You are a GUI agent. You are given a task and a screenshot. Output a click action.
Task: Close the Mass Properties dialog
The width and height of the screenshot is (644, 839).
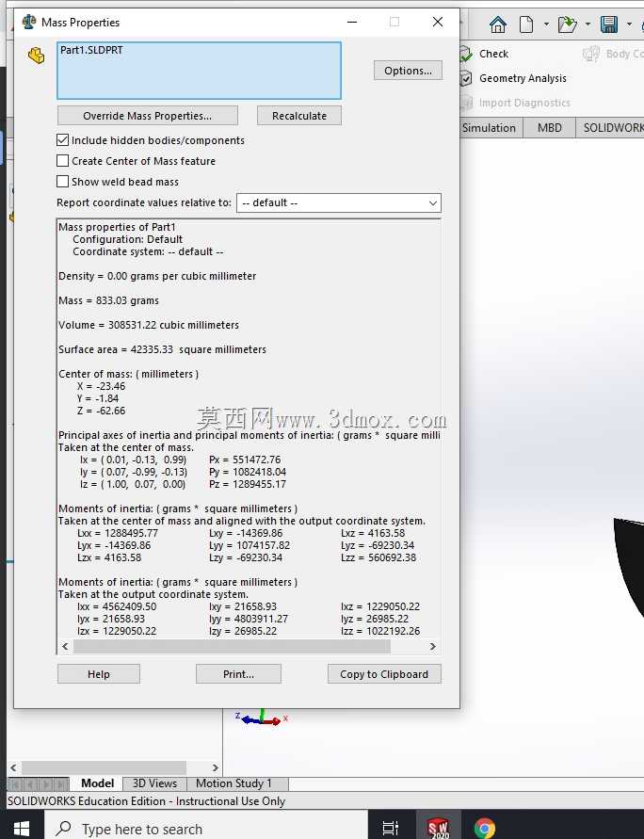click(438, 22)
